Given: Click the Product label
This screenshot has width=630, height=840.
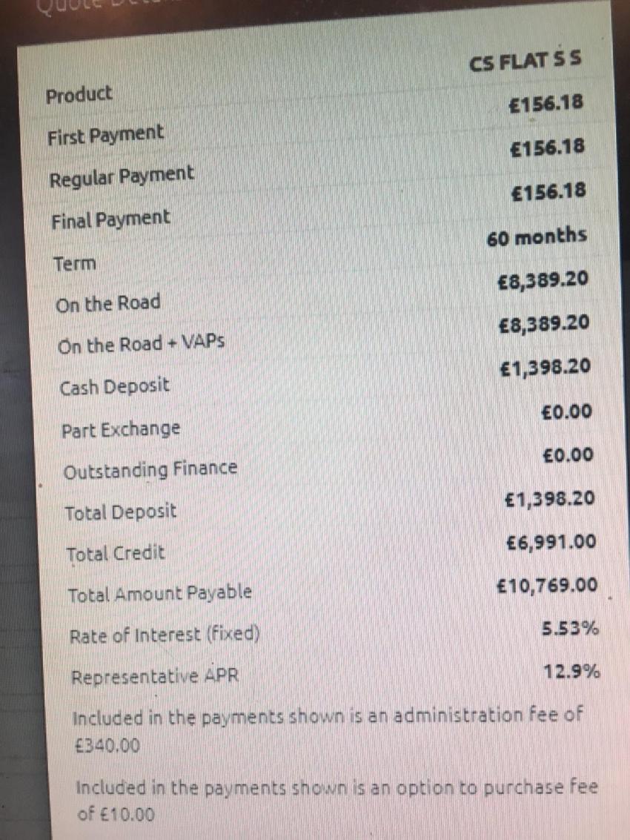Looking at the screenshot, I should pos(79,95).
